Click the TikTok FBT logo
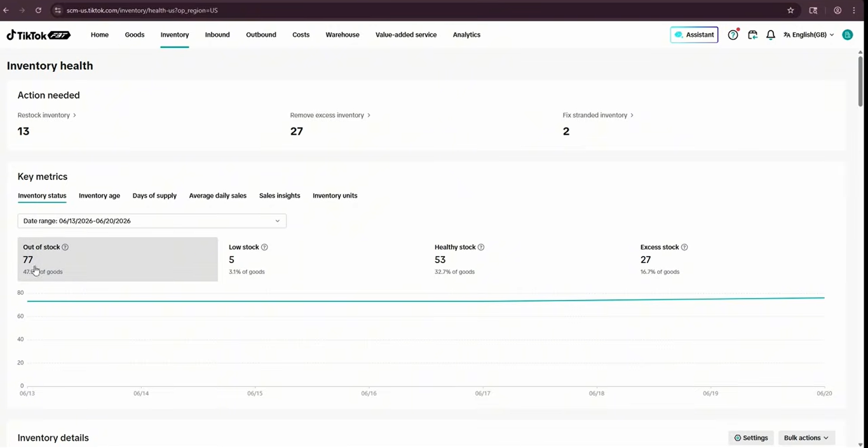 [38, 35]
